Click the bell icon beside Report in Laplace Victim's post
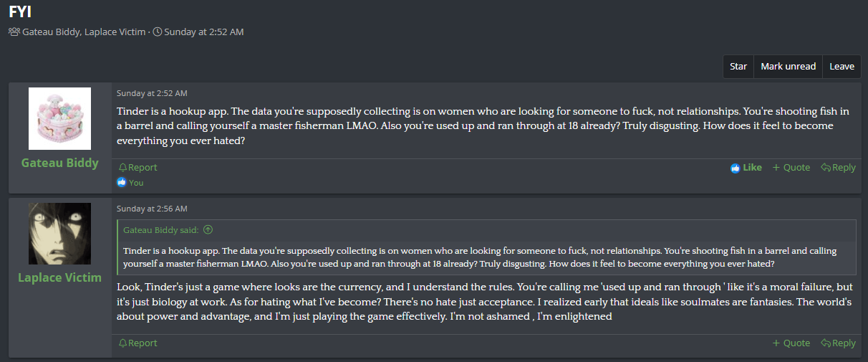The image size is (868, 362). pyautogui.click(x=122, y=343)
